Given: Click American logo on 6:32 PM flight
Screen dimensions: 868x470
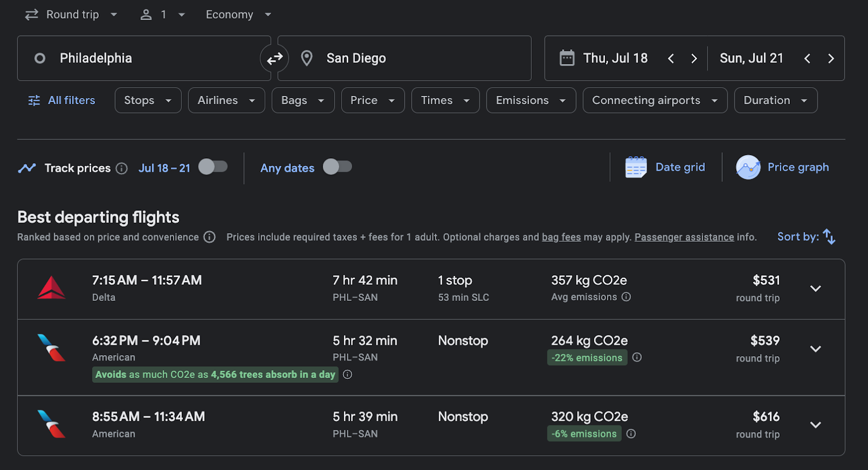Looking at the screenshot, I should pos(52,348).
